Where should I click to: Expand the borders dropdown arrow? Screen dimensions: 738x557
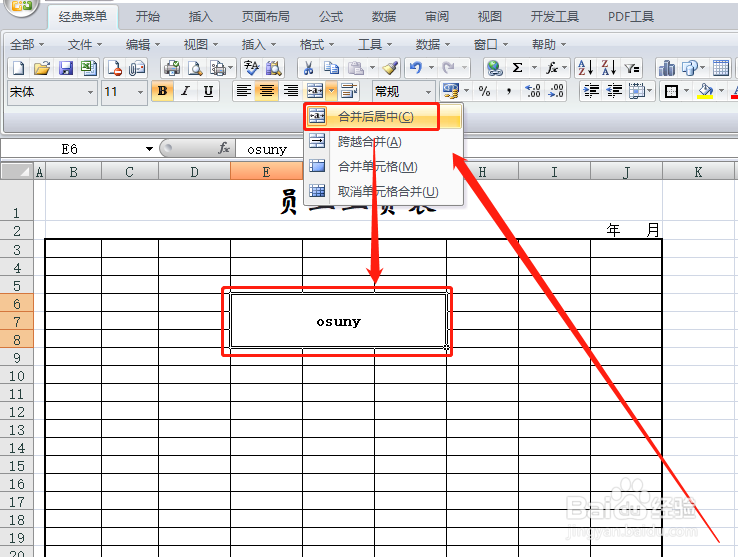pyautogui.click(x=686, y=91)
